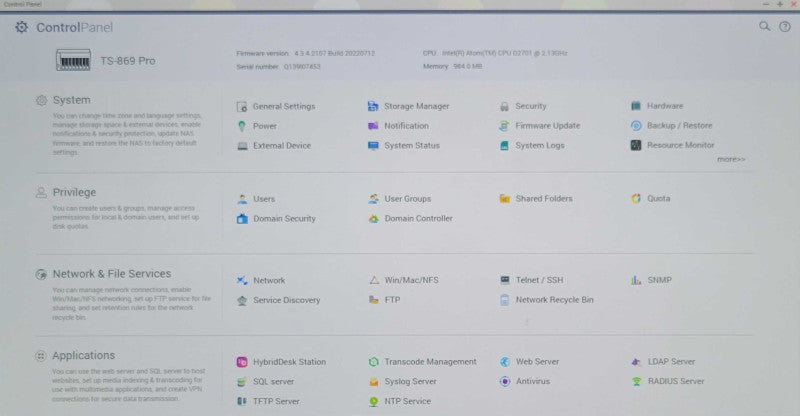Open Network settings icon
Viewport: 800px width, 416px height.
pos(242,280)
